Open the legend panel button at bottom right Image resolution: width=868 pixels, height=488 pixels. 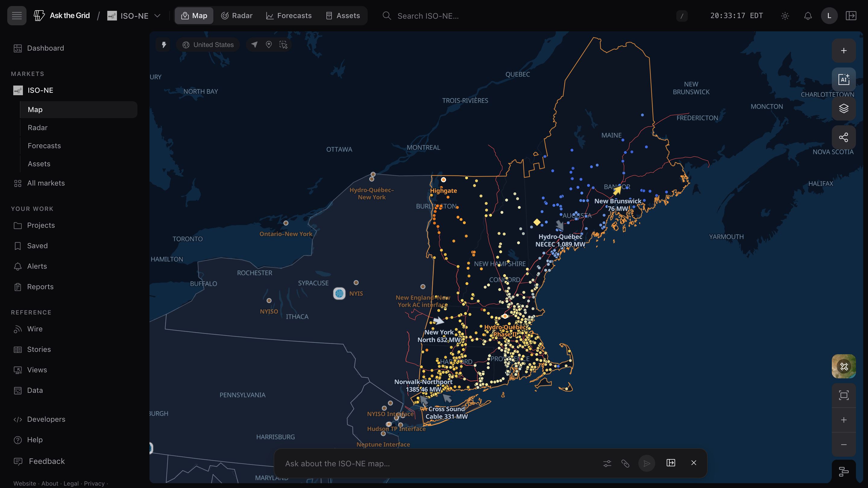(844, 471)
